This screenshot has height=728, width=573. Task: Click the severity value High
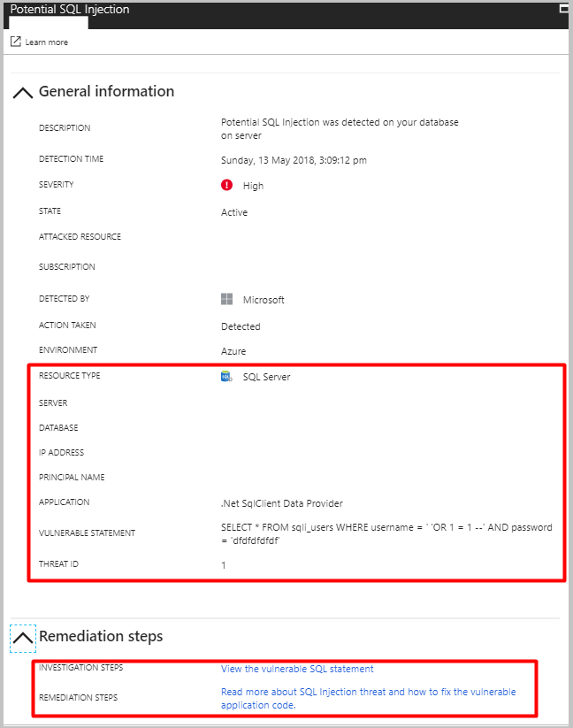[253, 186]
